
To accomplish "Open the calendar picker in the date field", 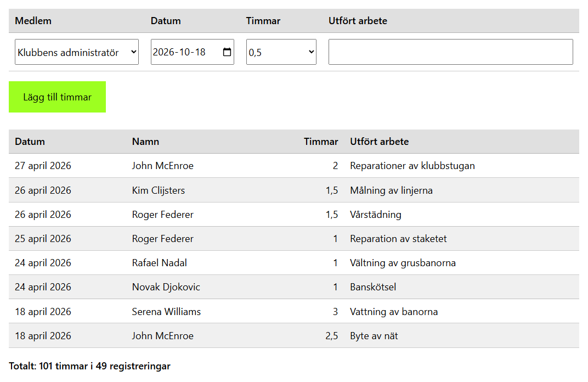I will coord(227,52).
